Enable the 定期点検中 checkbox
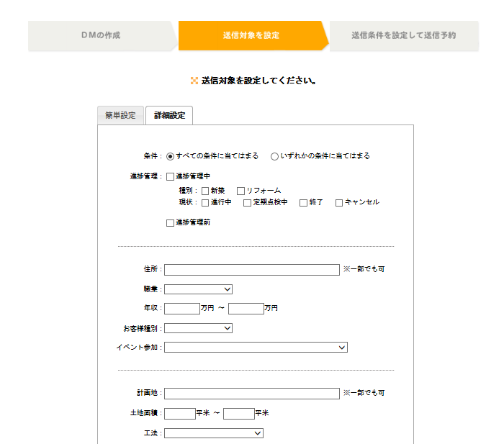Image resolution: width=504 pixels, height=444 pixels. (247, 203)
